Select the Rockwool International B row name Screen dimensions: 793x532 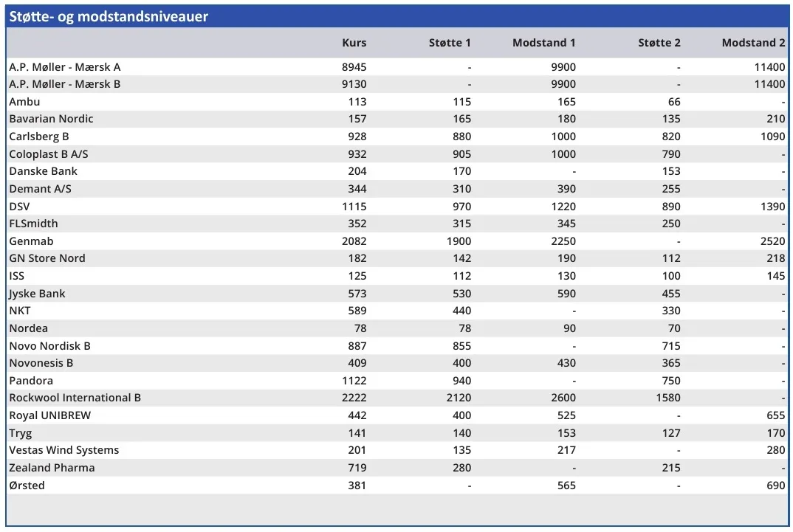(x=75, y=398)
